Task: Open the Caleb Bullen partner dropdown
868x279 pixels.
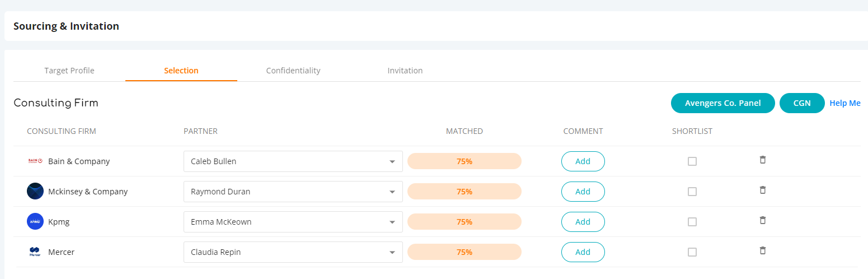Action: click(x=293, y=161)
